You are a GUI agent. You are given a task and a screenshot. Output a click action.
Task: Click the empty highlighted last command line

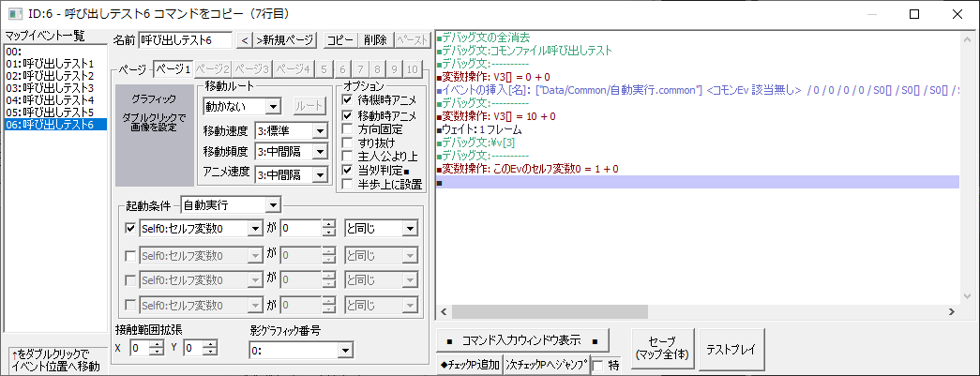[699, 183]
